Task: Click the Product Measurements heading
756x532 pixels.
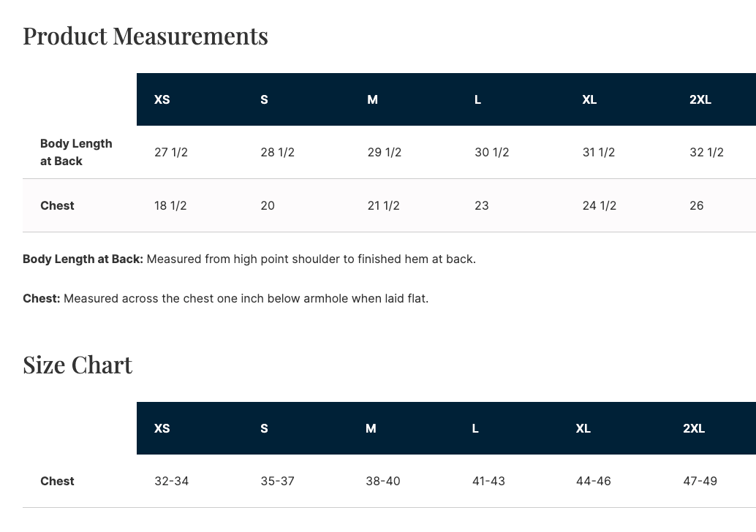Action: [145, 36]
